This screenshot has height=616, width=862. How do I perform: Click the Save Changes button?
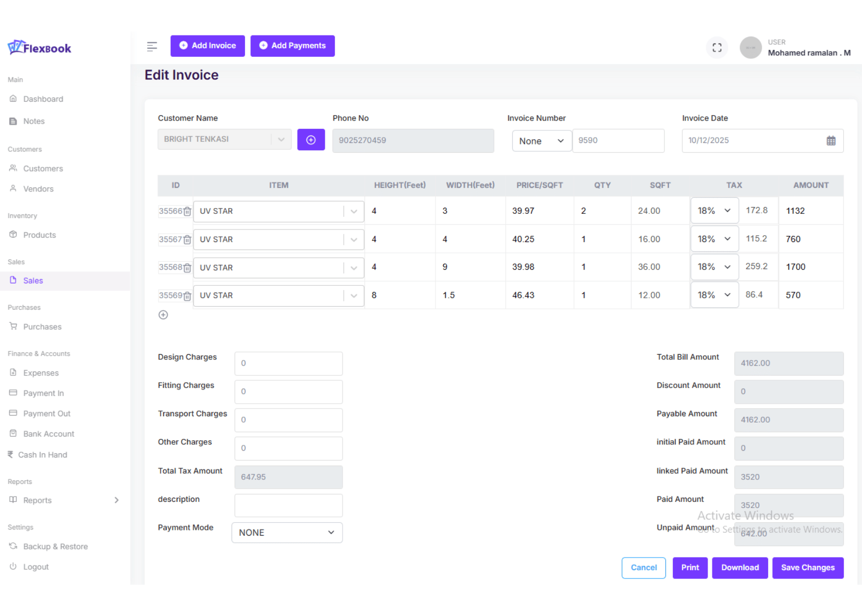coord(807,567)
